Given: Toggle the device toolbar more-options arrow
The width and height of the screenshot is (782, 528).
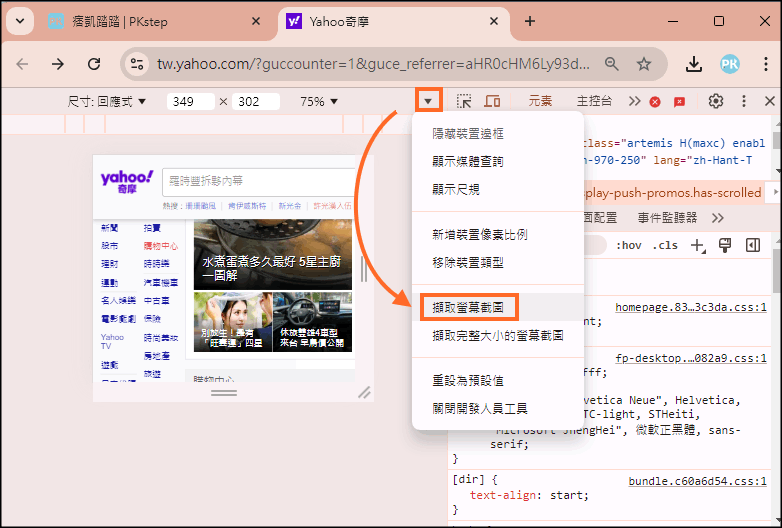Looking at the screenshot, I should [428, 101].
